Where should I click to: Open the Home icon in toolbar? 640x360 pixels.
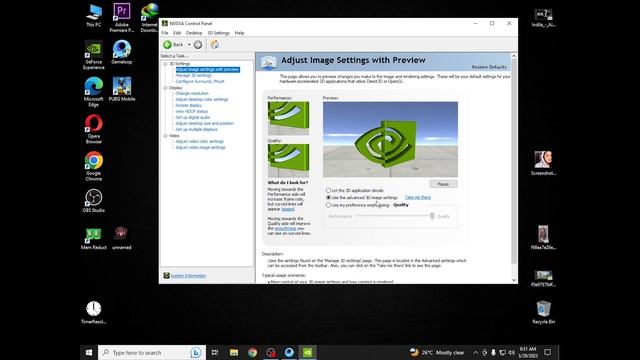[x=215, y=44]
